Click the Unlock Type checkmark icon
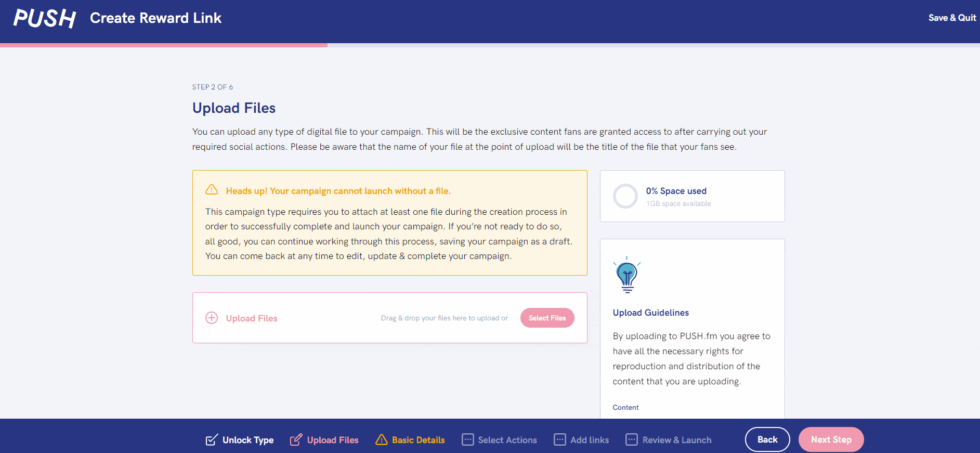 point(212,440)
